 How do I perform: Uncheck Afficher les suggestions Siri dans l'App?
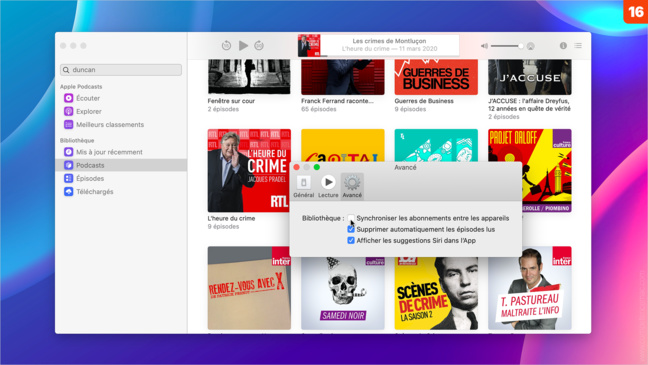[351, 240]
